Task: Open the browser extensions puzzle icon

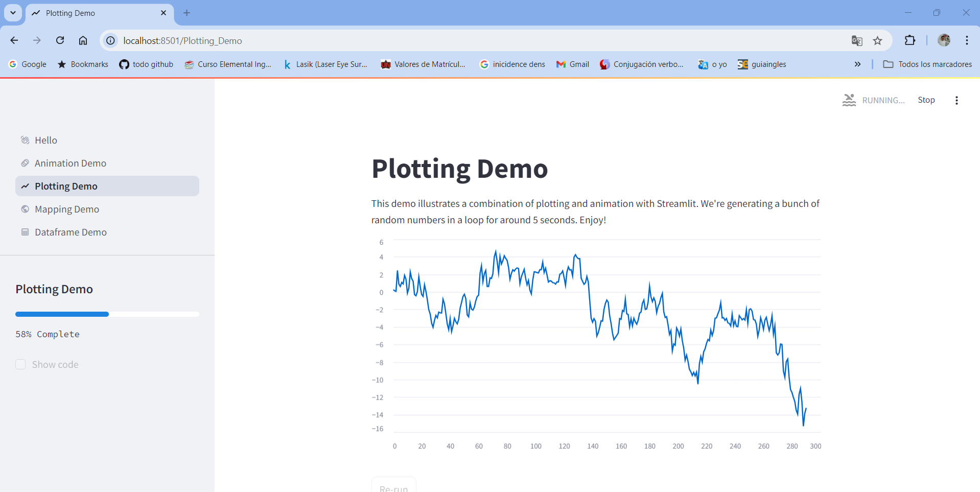Action: pyautogui.click(x=910, y=40)
